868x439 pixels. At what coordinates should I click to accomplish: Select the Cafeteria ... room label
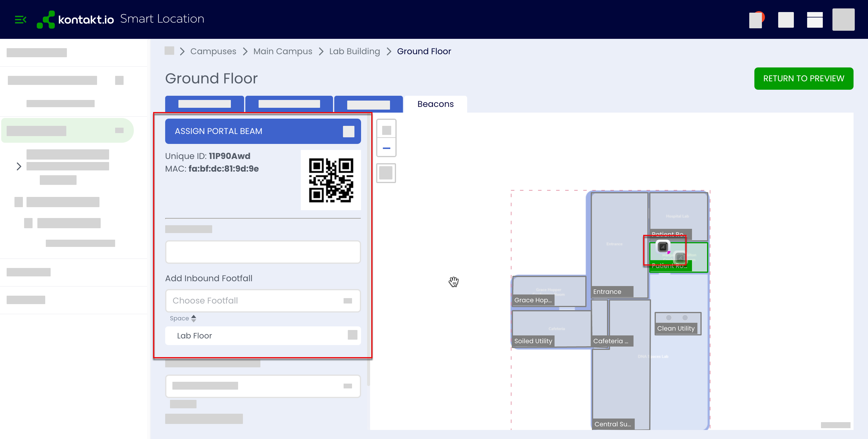click(x=612, y=341)
